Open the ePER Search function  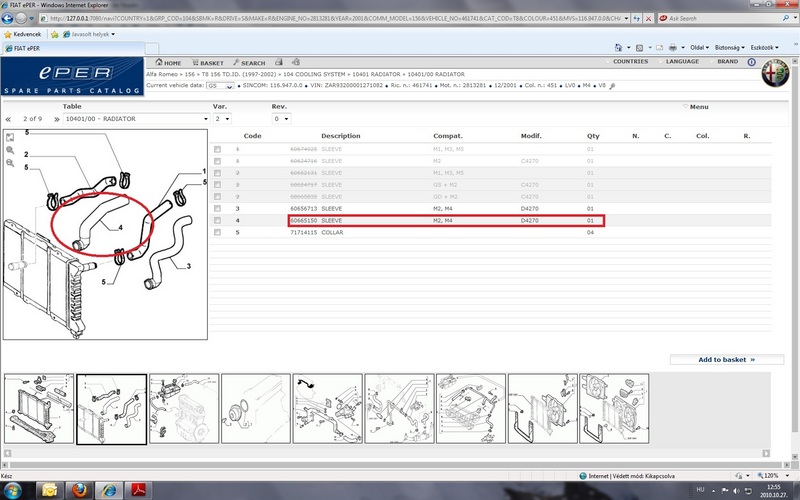click(x=249, y=63)
